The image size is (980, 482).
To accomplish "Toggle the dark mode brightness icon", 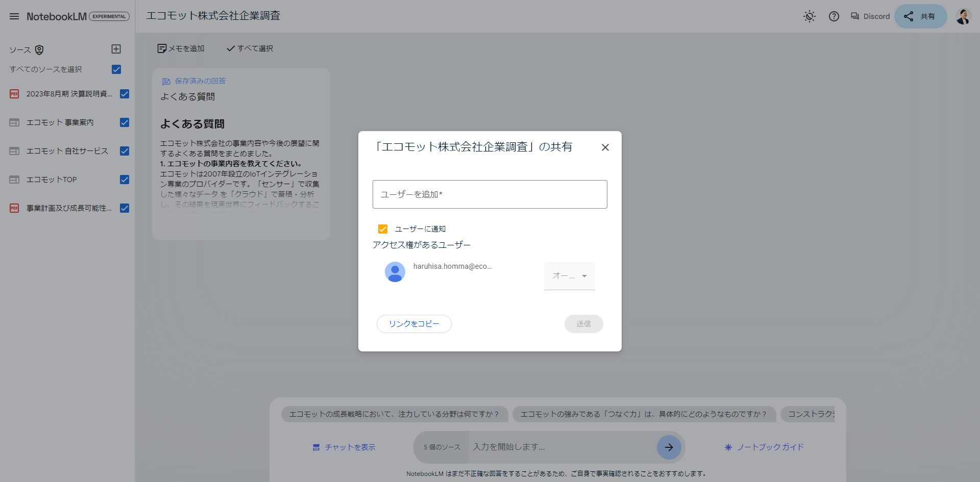I will point(810,16).
